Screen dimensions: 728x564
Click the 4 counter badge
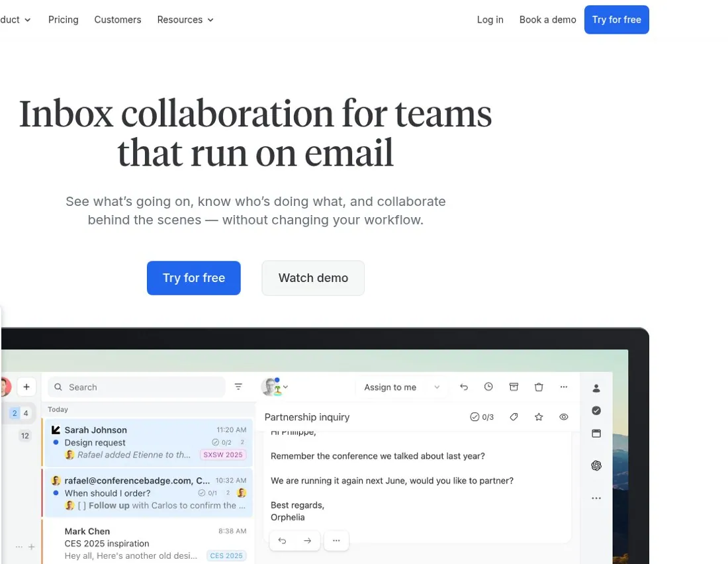tap(26, 413)
